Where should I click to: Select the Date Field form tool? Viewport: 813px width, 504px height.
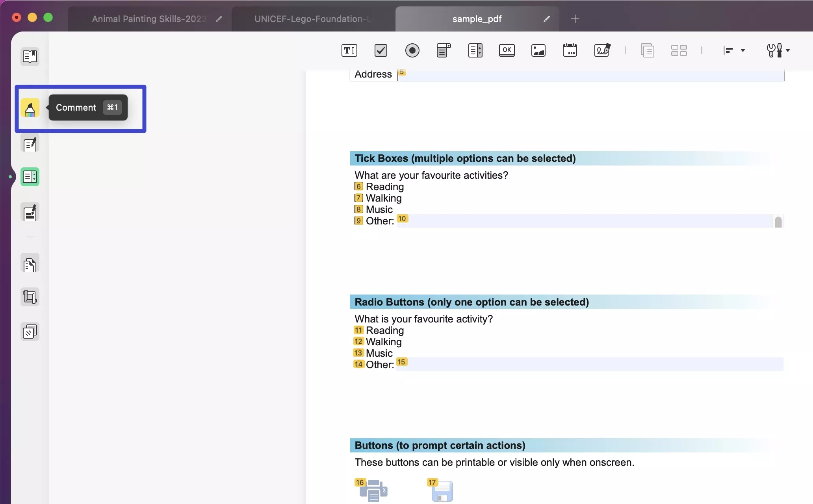click(x=570, y=50)
